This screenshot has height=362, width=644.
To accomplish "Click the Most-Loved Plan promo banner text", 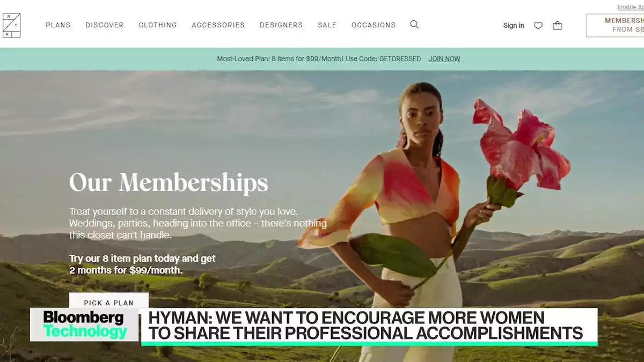I will tap(319, 59).
